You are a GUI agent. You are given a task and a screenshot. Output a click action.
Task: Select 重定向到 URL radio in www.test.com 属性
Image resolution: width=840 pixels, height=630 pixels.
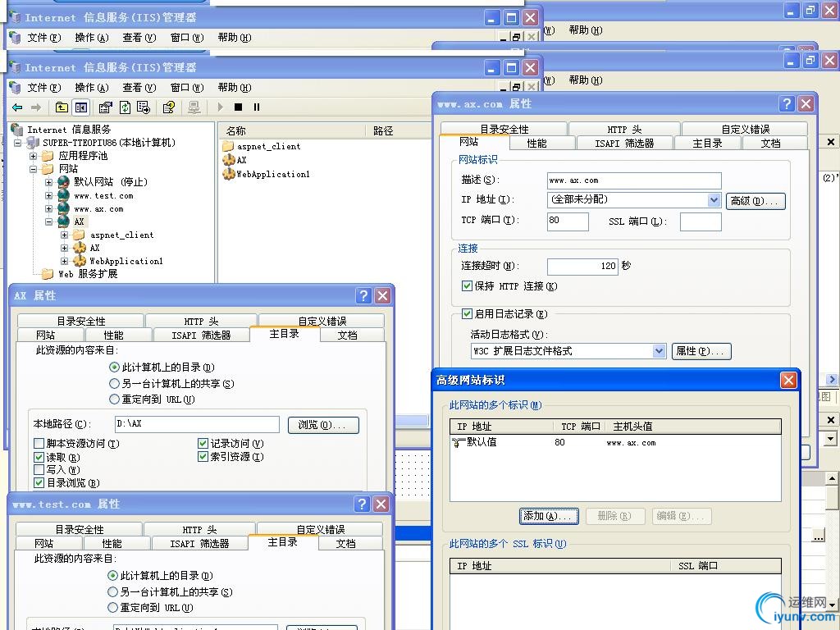pos(112,608)
